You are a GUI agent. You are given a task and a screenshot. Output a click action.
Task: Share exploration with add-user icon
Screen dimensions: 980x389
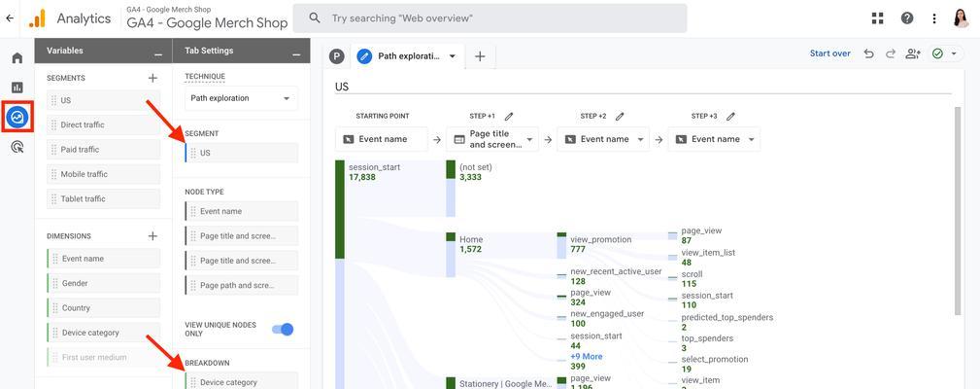point(913,53)
